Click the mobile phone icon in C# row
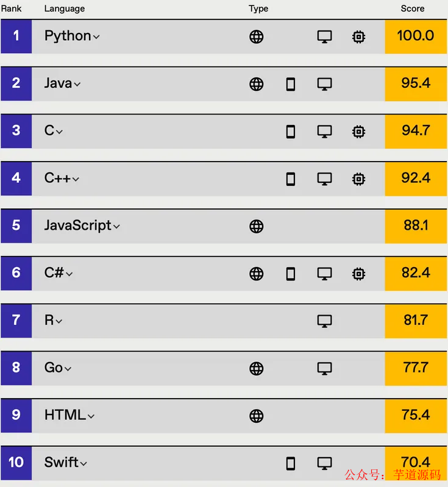The width and height of the screenshot is (448, 487). (291, 274)
